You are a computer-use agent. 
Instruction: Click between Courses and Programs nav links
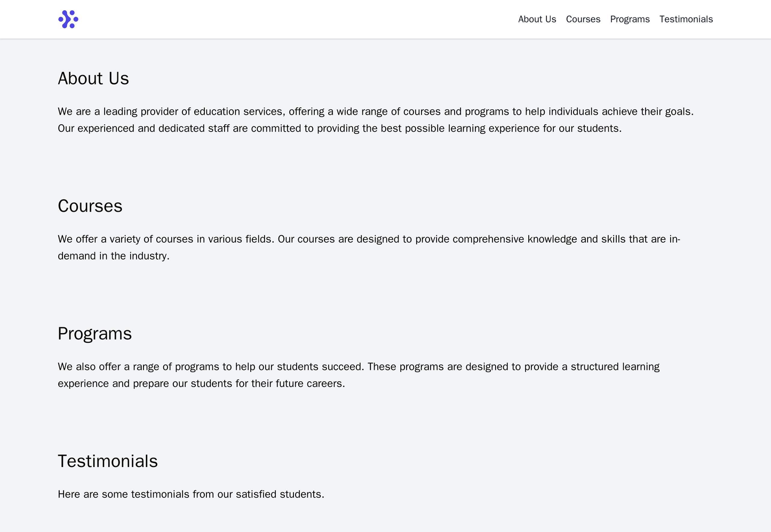point(605,19)
